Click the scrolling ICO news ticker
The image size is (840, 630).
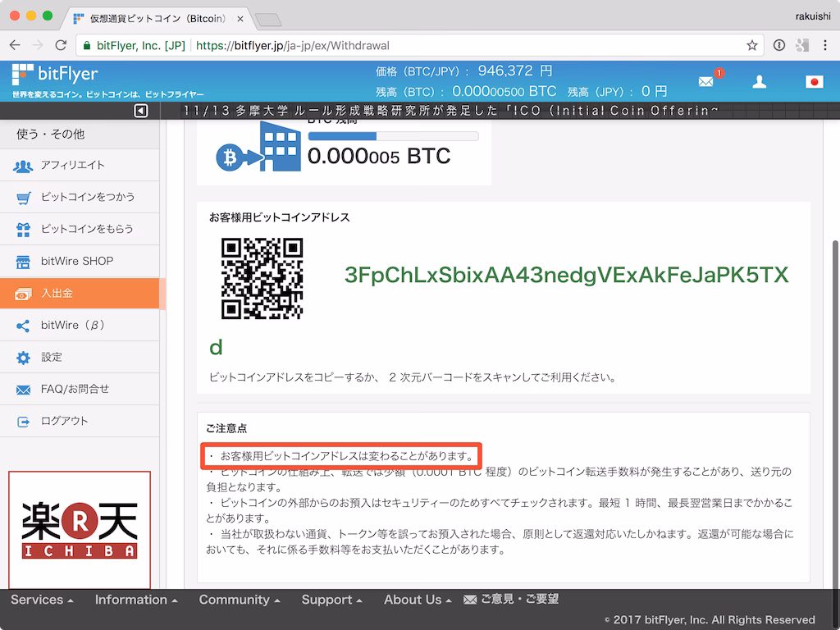[x=450, y=111]
